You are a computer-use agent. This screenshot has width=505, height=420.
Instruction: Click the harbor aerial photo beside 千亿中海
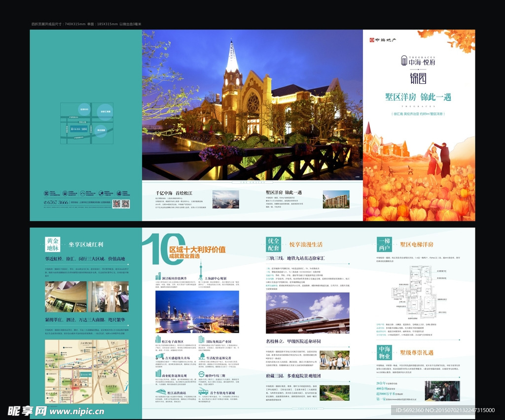[225, 199]
